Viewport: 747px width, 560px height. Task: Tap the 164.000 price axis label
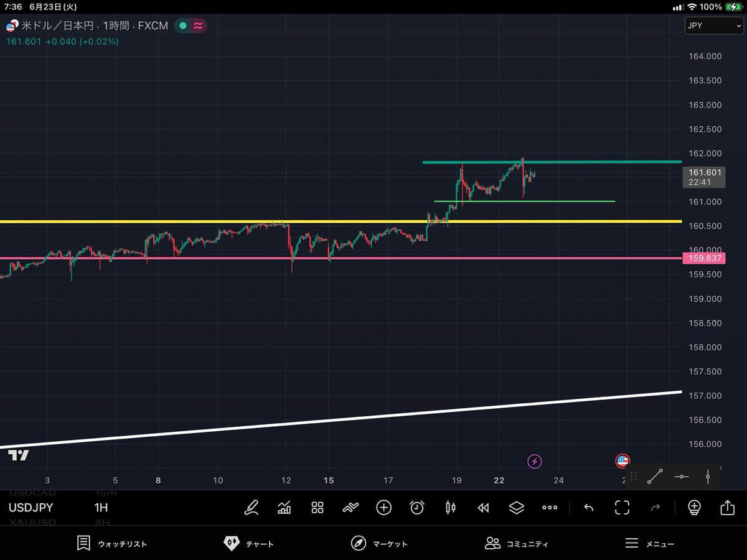pos(705,57)
